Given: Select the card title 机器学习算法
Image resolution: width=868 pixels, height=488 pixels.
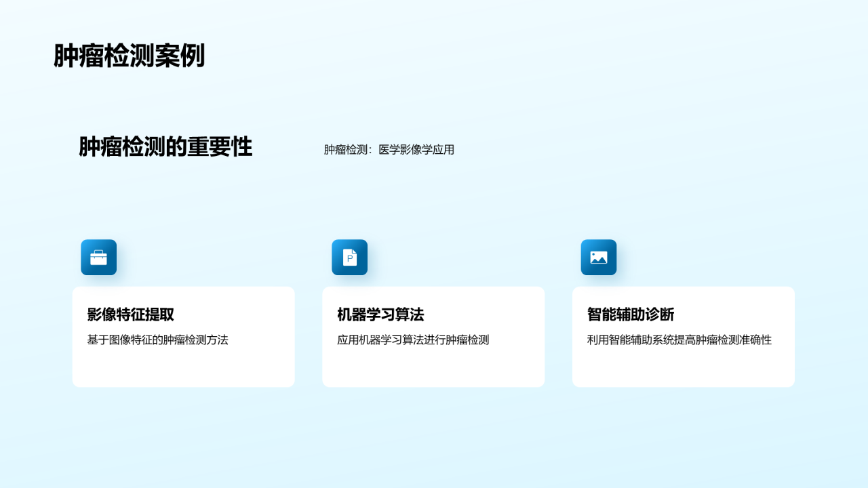Looking at the screenshot, I should click(x=380, y=314).
